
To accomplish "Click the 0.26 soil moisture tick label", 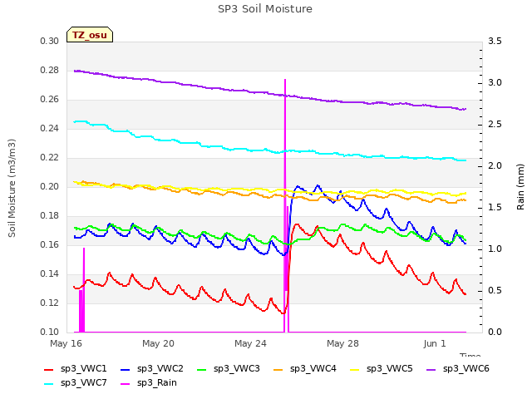I will pos(50,100).
